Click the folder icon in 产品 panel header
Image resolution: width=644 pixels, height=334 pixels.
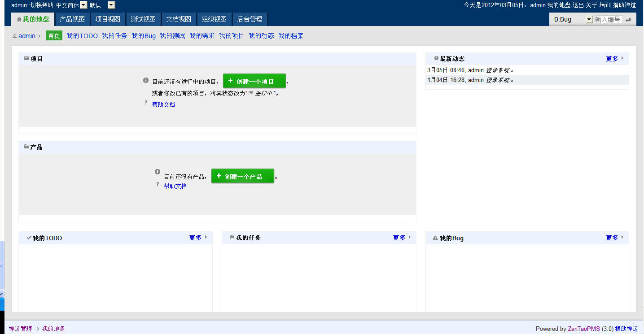pyautogui.click(x=26, y=147)
